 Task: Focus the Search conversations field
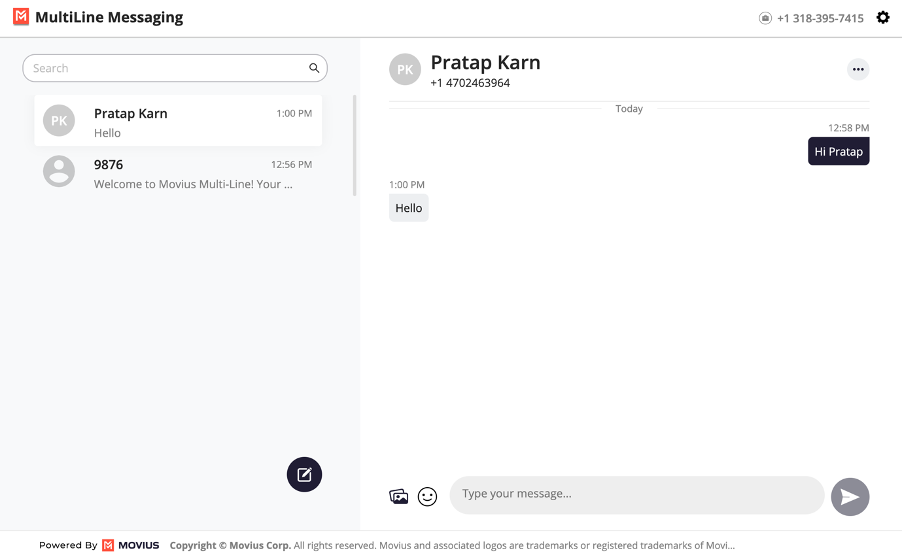pos(175,68)
